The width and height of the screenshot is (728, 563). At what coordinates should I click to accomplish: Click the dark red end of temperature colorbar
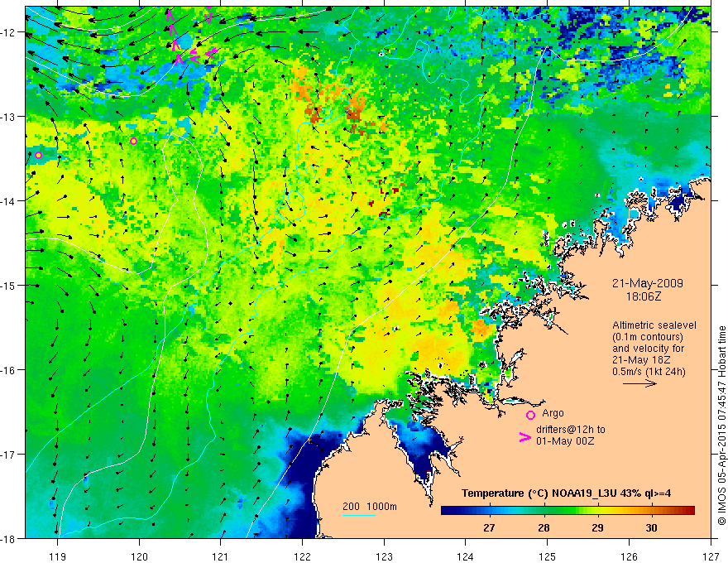pyautogui.click(x=689, y=511)
